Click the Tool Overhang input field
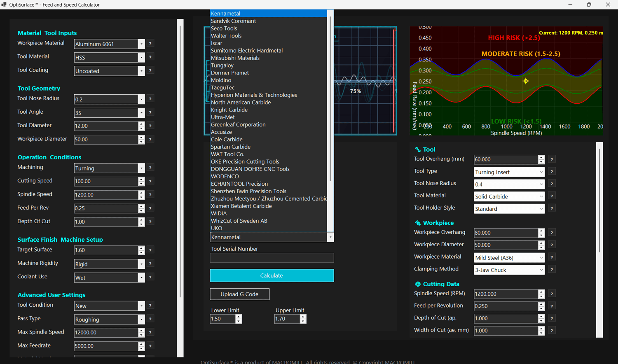The width and height of the screenshot is (618, 364). tap(506, 159)
